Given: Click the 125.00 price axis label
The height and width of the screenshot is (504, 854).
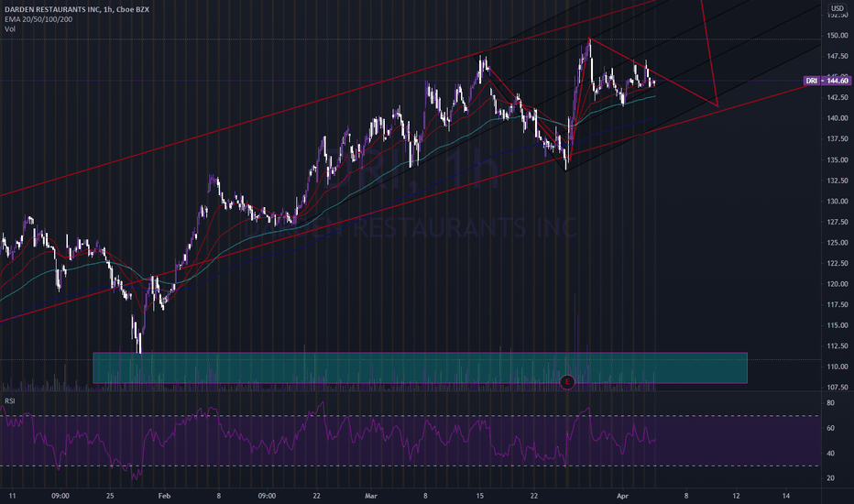Looking at the screenshot, I should (x=838, y=243).
